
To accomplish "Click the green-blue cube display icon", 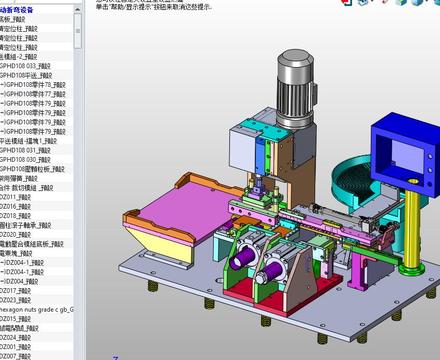I will (401, 2).
